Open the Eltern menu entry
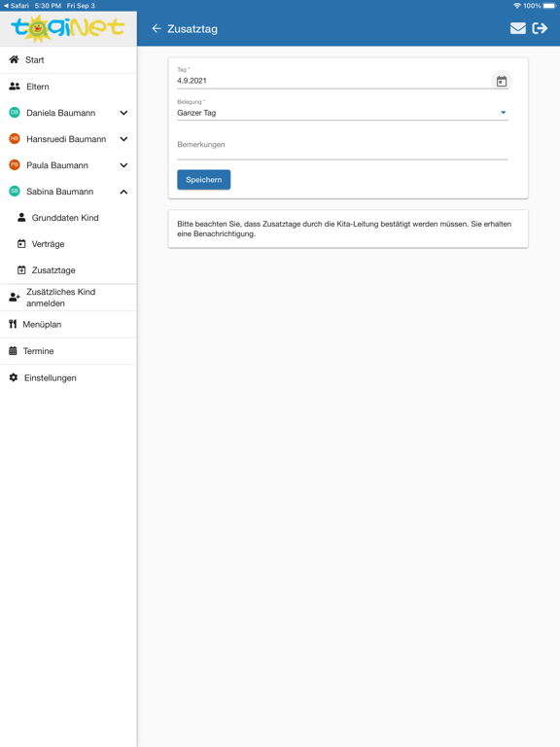Screen dimensions: 560x747 68,87
